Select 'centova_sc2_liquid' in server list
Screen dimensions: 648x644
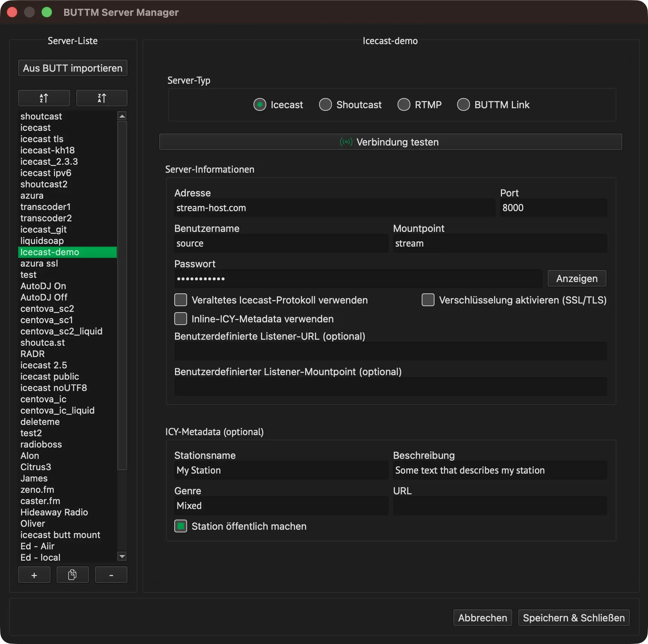pos(68,331)
